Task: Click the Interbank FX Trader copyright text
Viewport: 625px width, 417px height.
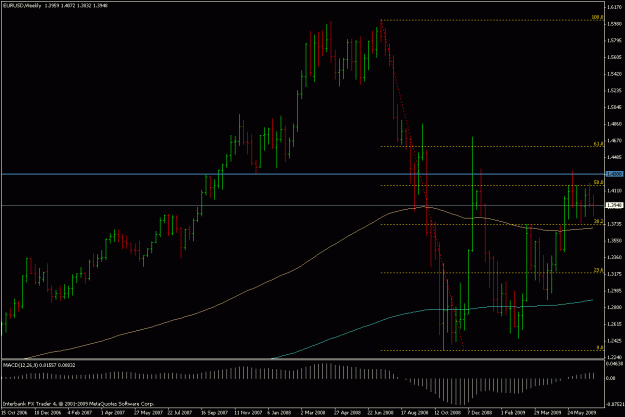Action: click(x=78, y=404)
